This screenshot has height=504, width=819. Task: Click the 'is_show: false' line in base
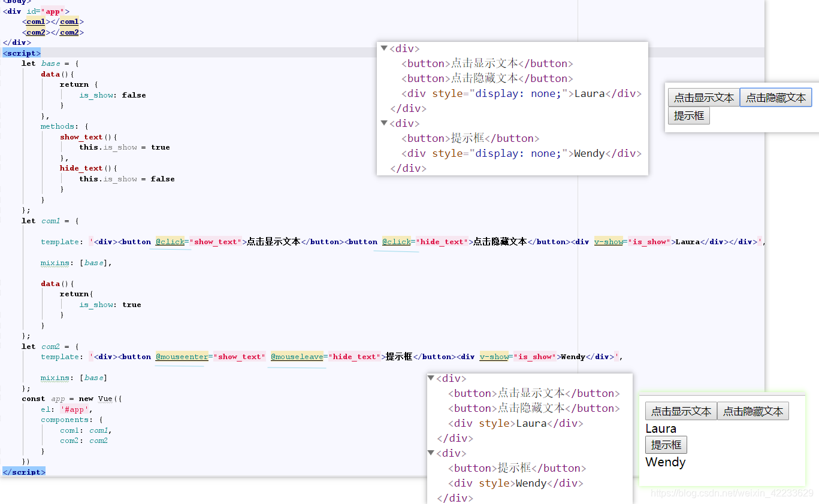(x=113, y=95)
